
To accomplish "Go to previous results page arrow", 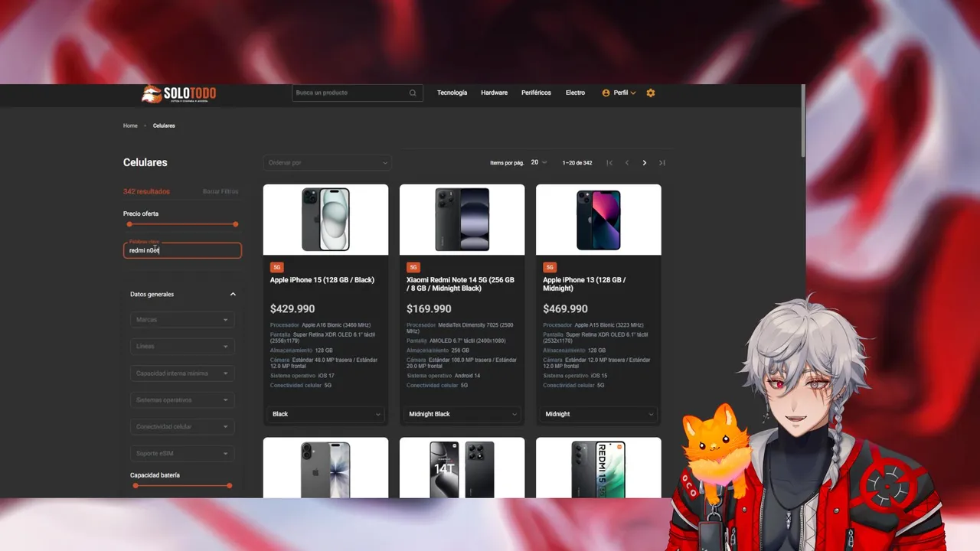I will click(627, 163).
